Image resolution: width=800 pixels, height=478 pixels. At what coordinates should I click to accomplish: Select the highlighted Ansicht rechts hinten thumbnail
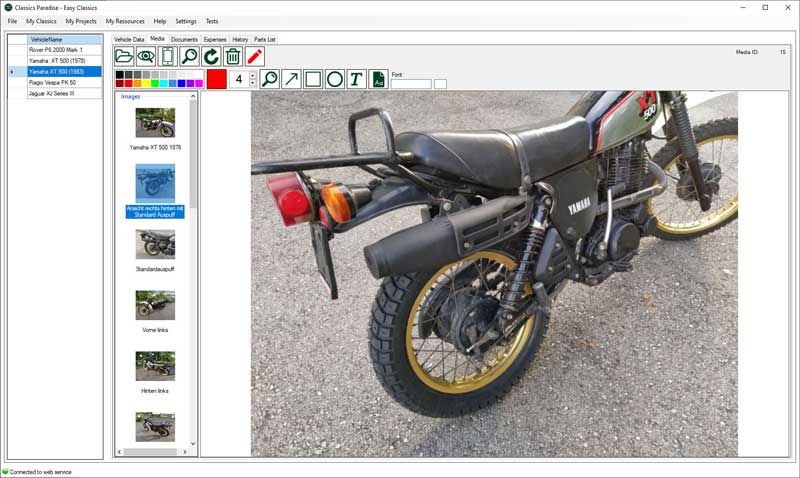pos(155,183)
